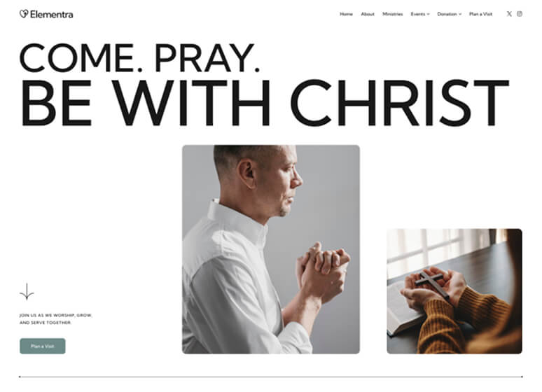
Task: Click the BE WITH CHRIST headline
Action: [x=265, y=103]
